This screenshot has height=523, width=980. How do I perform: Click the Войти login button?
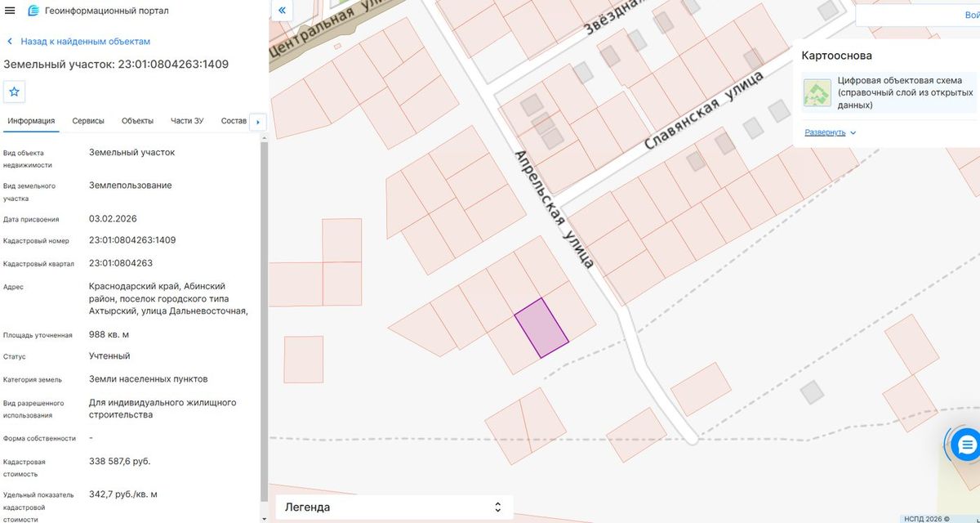point(972,14)
